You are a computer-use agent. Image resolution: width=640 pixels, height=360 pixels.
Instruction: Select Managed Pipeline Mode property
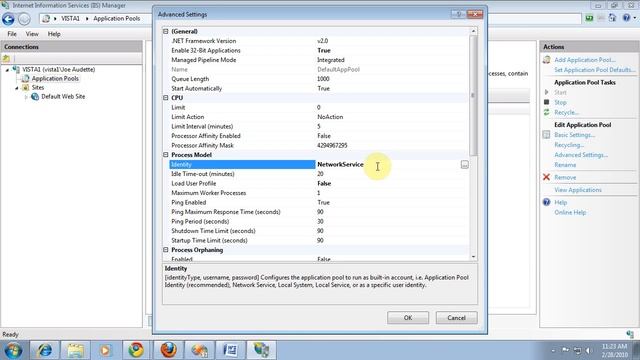tap(319, 60)
